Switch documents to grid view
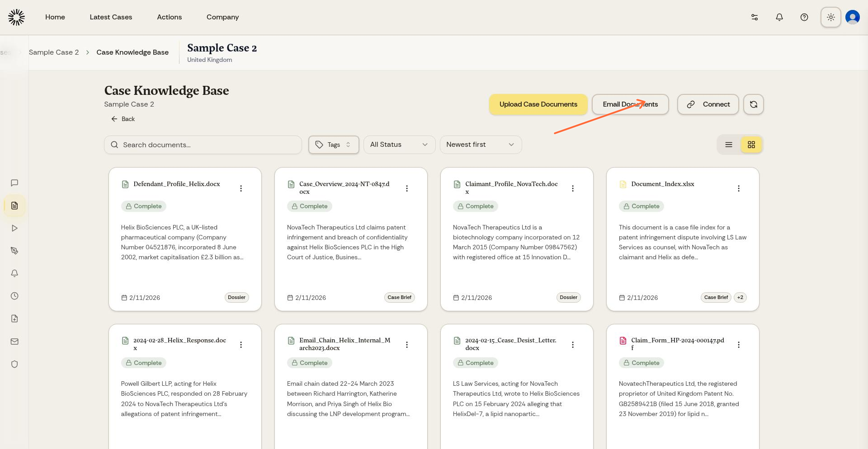868x449 pixels. tap(751, 145)
